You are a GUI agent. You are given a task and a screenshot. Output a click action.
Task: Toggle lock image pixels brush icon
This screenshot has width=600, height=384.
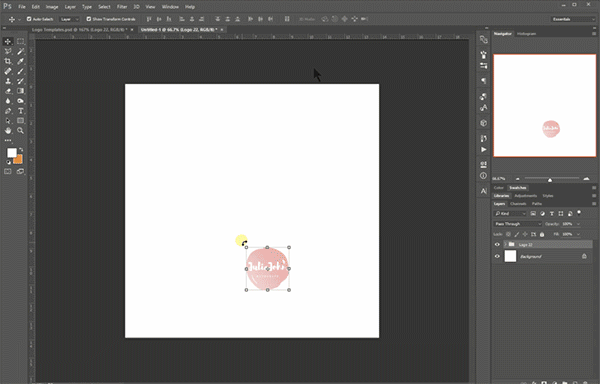point(517,234)
